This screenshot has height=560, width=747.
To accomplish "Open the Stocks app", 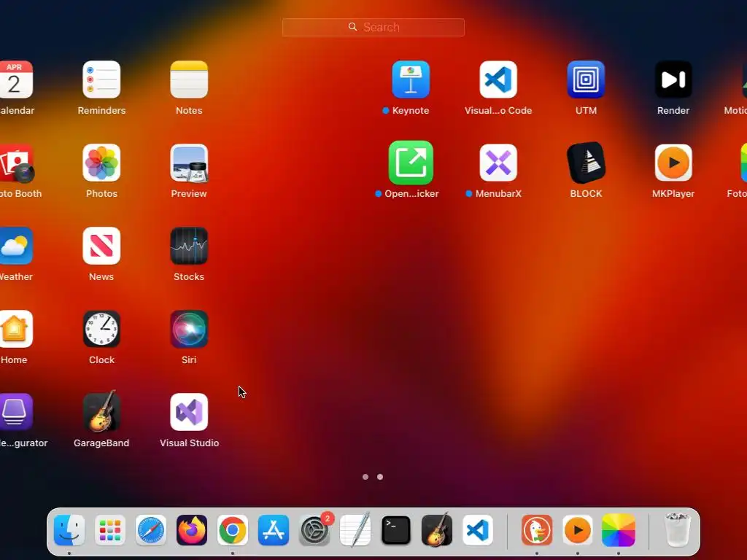I will tap(189, 246).
